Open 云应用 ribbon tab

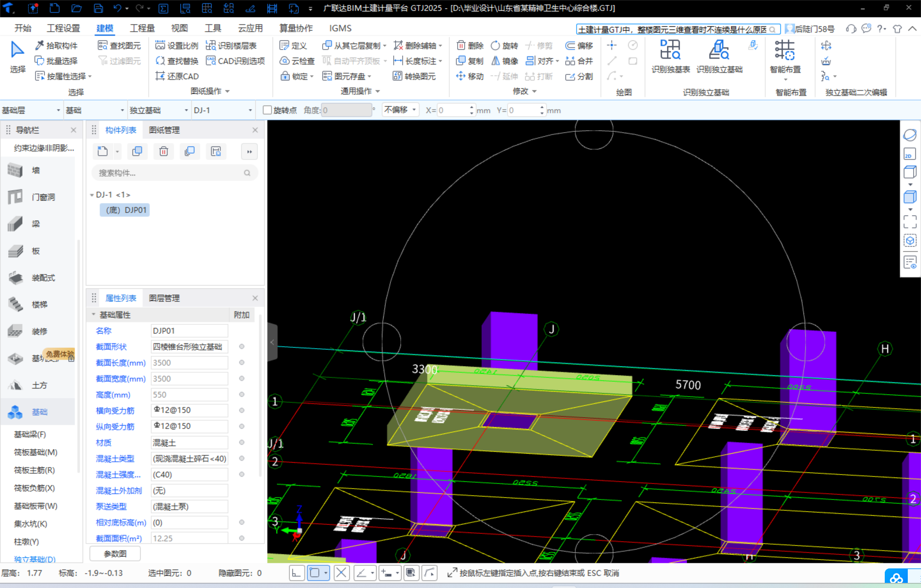pyautogui.click(x=250, y=28)
